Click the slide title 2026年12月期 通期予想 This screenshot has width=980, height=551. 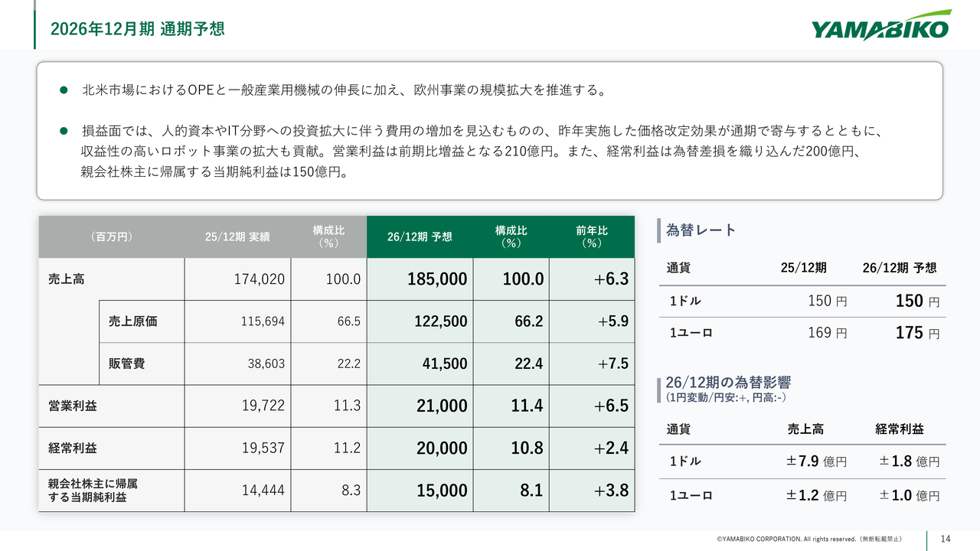[137, 29]
